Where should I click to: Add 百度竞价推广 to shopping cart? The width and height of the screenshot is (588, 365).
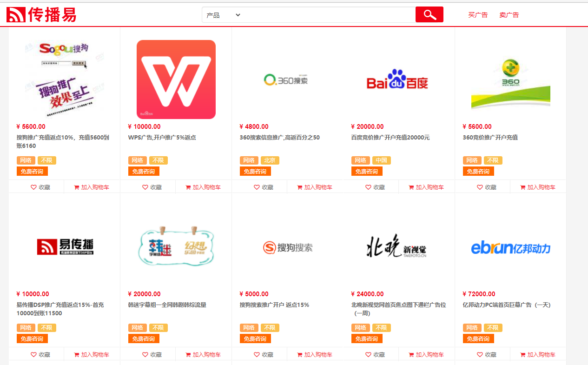pos(426,187)
